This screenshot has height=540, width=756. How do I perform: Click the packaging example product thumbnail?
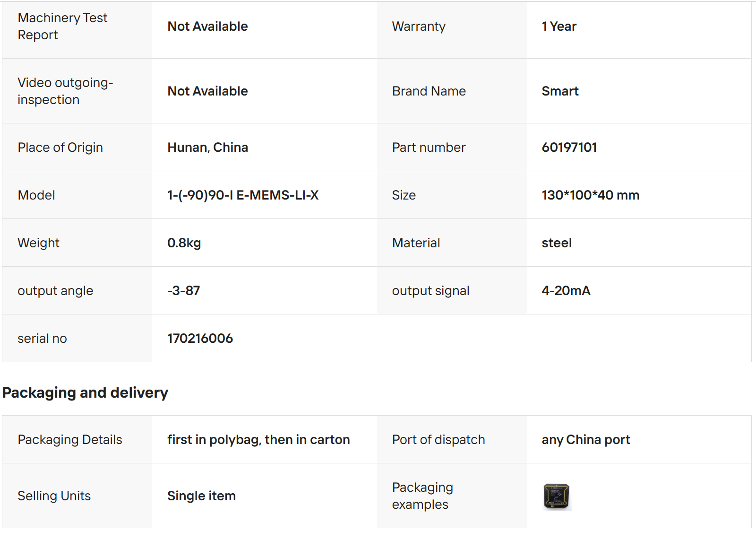pyautogui.click(x=557, y=496)
